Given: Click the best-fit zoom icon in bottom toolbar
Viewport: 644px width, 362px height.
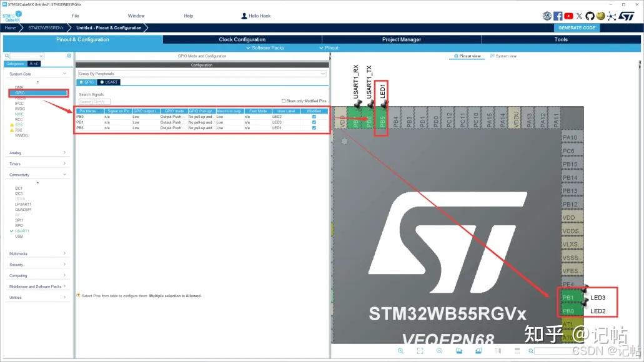Looking at the screenshot, I should pyautogui.click(x=421, y=351).
